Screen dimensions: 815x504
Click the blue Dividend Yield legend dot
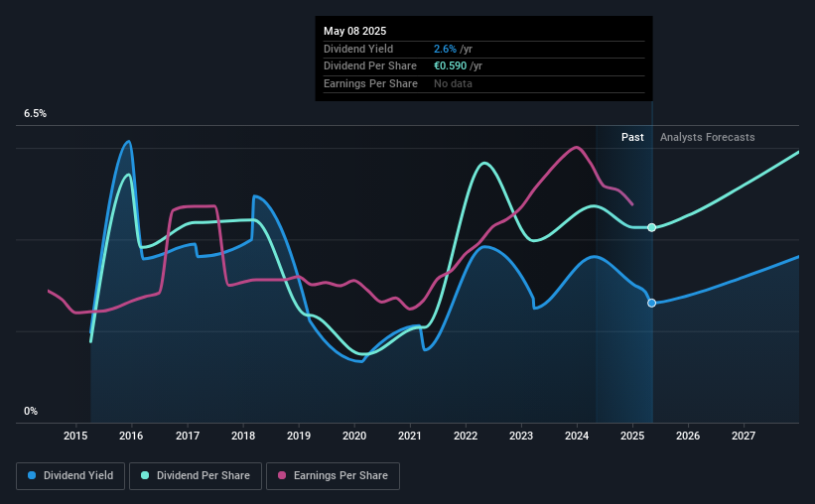point(32,475)
